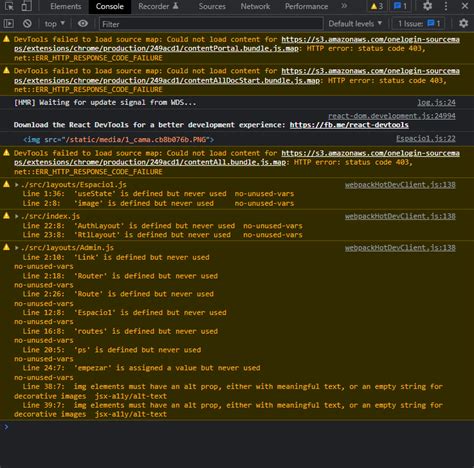The image size is (474, 468).
Task: Expand the ./src/layouts/Espacio1.js warning
Action: point(17,184)
